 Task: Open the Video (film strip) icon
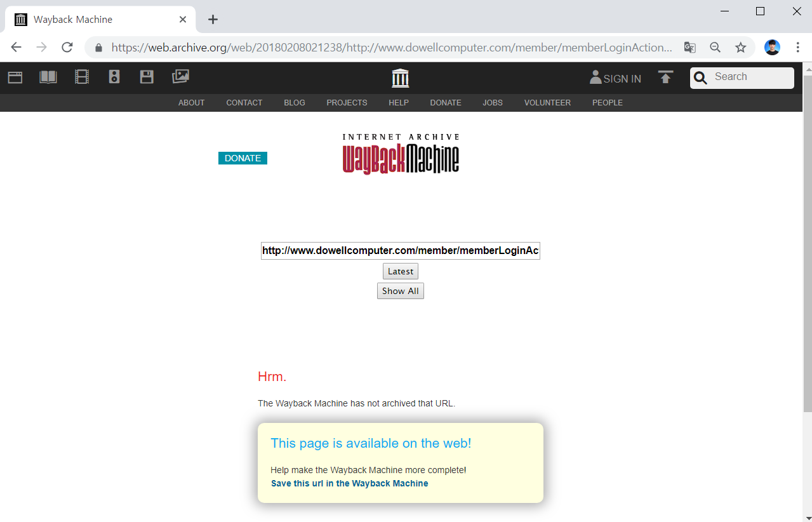click(82, 77)
